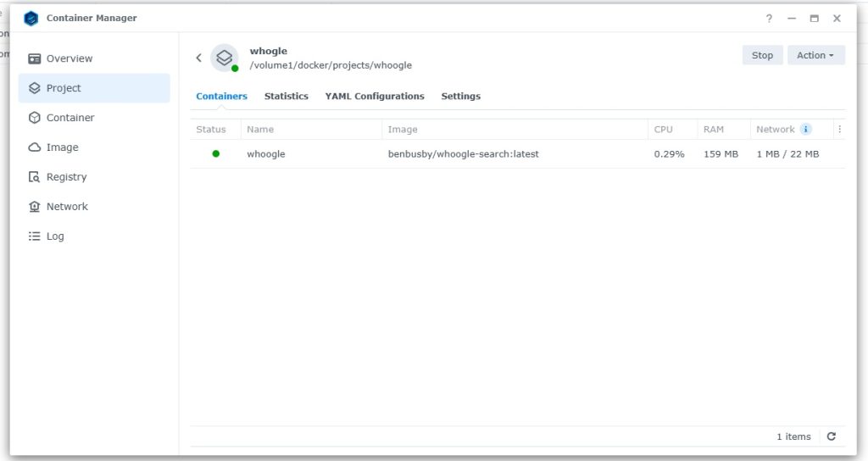Click the Container Manager app logo

tap(31, 19)
